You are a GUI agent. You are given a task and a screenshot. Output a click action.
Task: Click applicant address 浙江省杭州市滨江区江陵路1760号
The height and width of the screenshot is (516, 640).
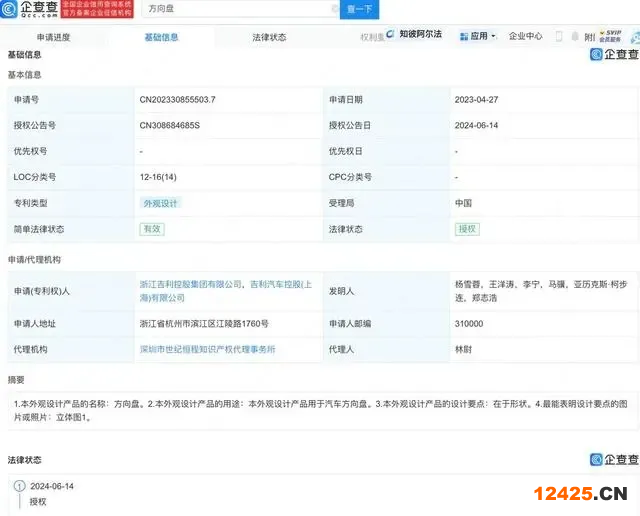204,324
